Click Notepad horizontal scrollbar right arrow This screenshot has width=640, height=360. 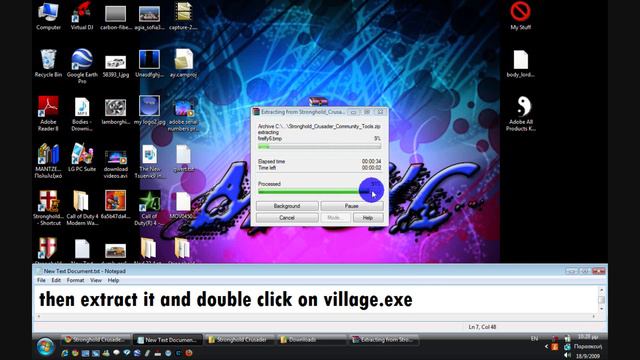(x=593, y=316)
